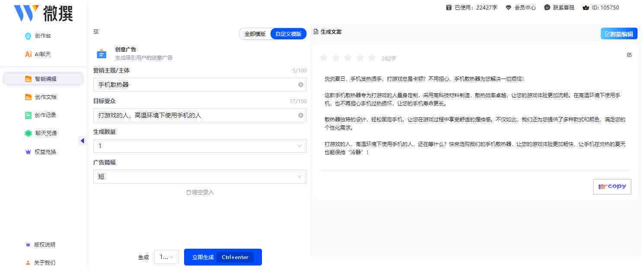Open the 广告篇幅 dropdown
Screen dimensions: 644x272
click(200, 177)
